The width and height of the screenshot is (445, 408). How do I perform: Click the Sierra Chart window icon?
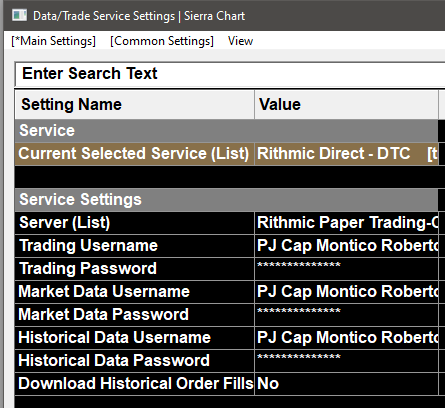coord(19,15)
